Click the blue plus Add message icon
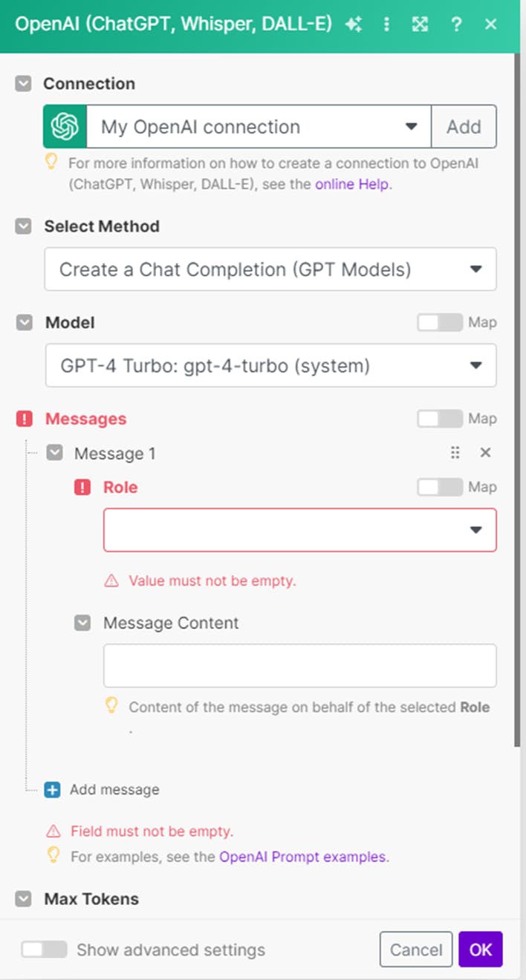Viewport: 526px width, 980px height. click(x=52, y=790)
